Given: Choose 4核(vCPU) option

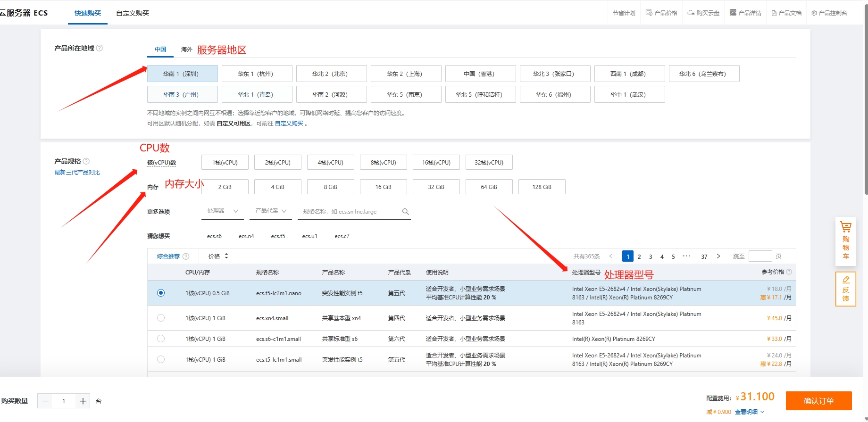Looking at the screenshot, I should [x=331, y=162].
